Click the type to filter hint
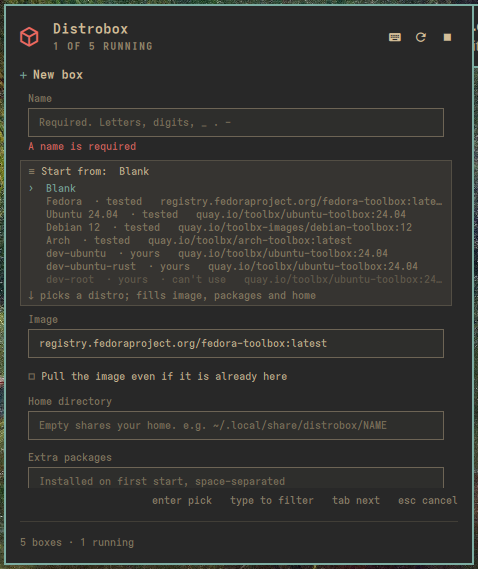478x569 pixels. point(272,500)
